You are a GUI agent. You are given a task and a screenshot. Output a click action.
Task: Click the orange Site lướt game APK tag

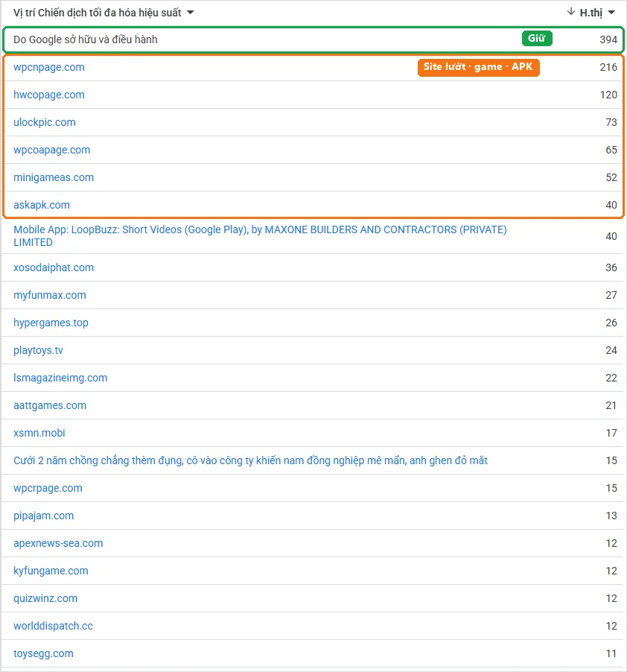click(478, 67)
